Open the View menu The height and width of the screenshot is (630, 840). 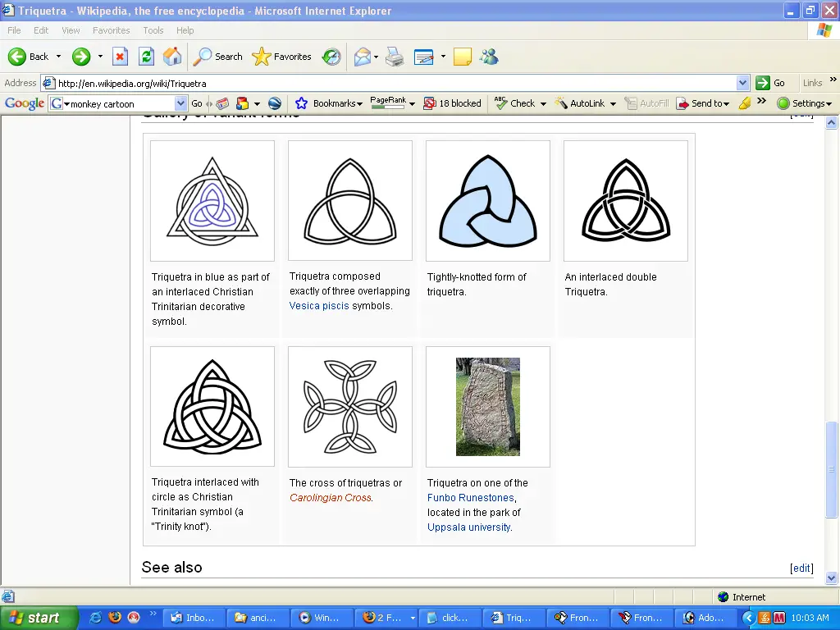pos(71,30)
